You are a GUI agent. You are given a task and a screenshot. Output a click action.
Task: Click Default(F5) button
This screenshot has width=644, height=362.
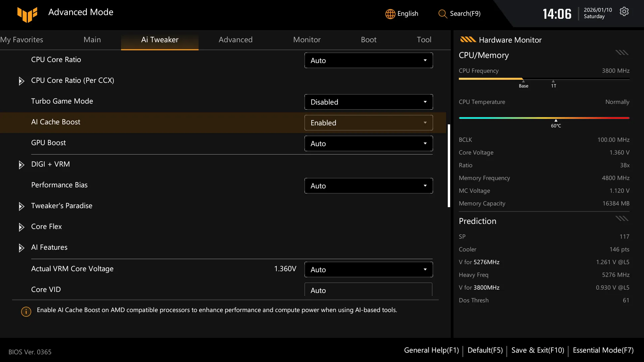point(485,350)
